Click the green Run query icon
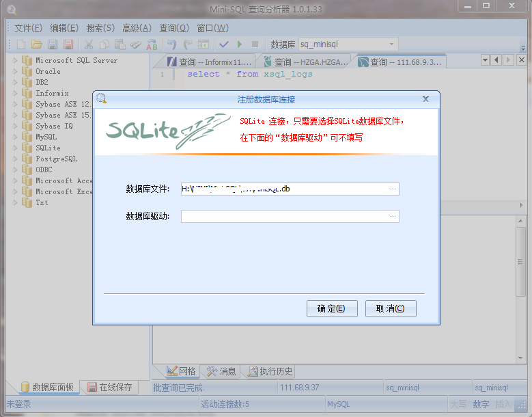This screenshot has width=532, height=417. point(240,44)
